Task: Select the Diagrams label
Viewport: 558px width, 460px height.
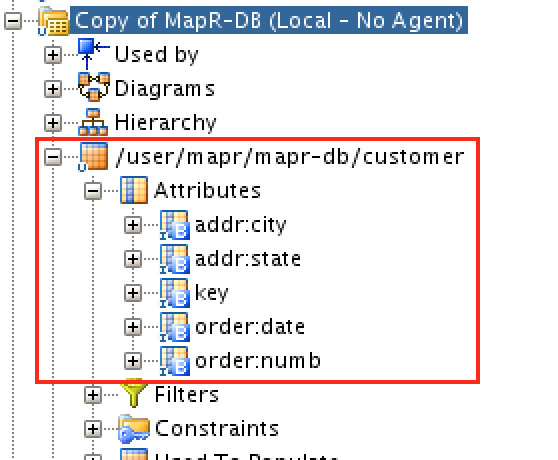Action: (165, 89)
